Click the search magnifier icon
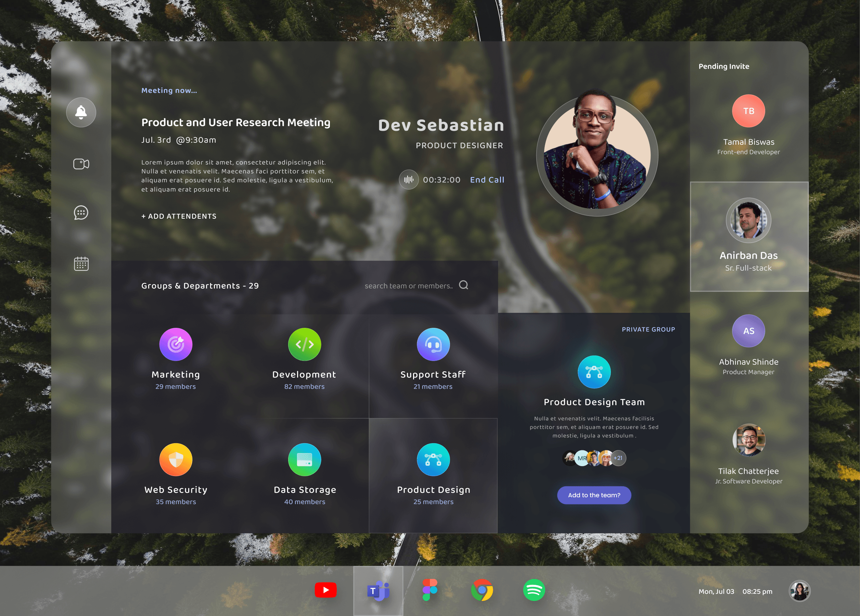This screenshot has height=616, width=860. tap(463, 285)
